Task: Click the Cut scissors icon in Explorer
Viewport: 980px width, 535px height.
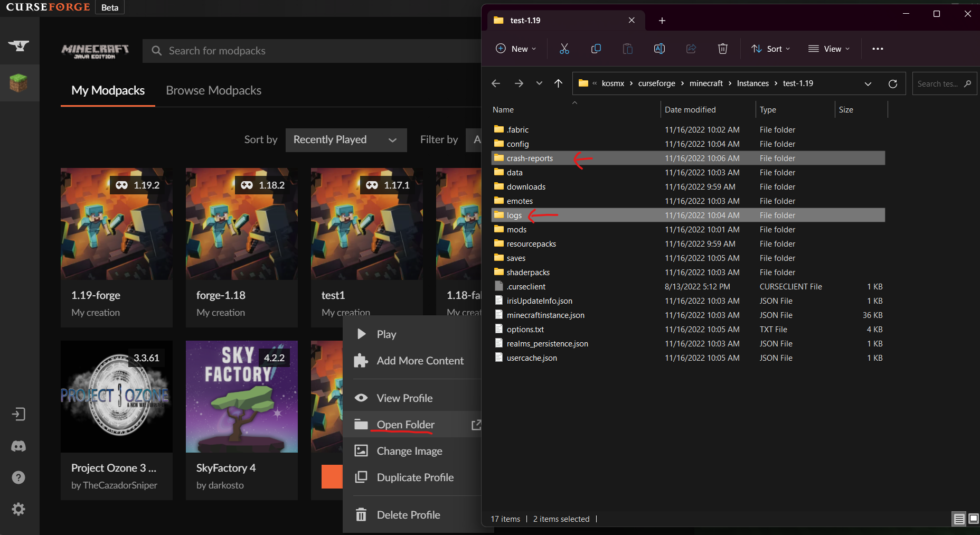Action: pos(564,49)
